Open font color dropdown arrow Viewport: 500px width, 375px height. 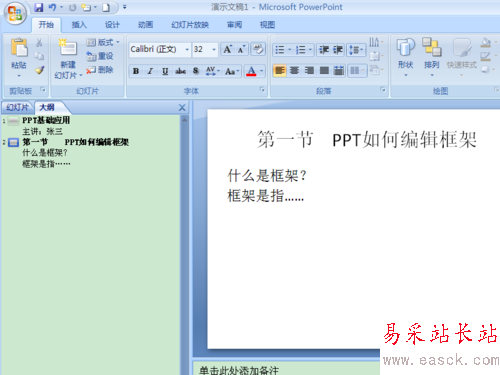tap(262, 71)
